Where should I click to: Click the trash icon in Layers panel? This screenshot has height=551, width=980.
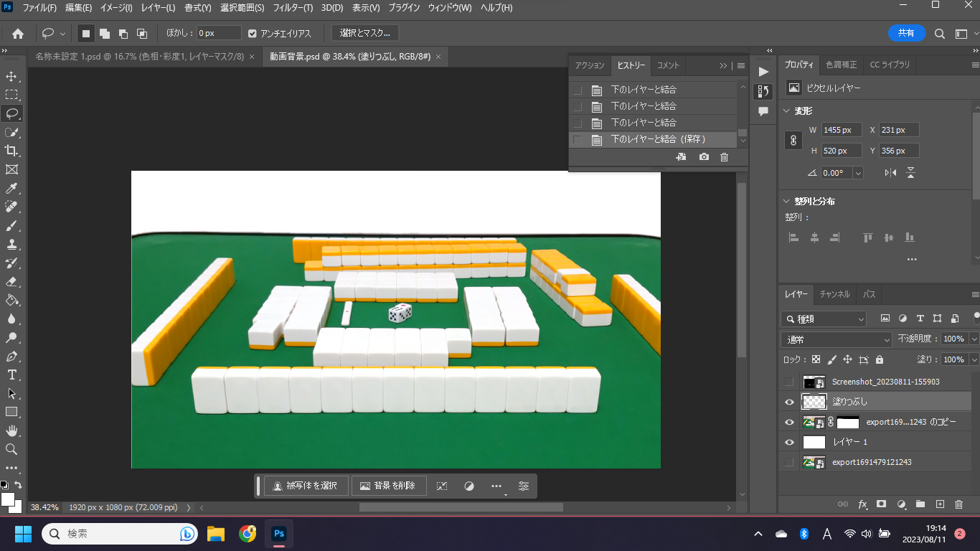[958, 504]
